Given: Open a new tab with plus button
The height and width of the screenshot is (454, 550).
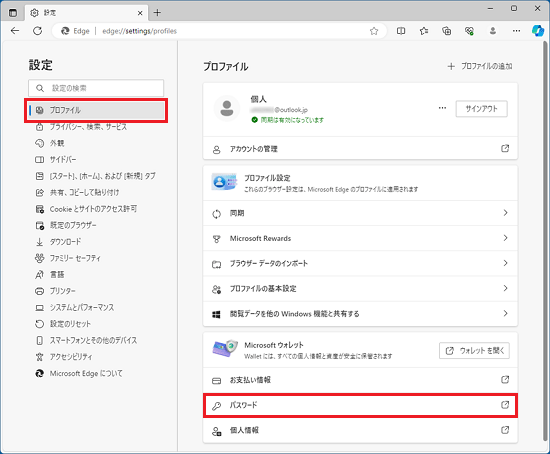Looking at the screenshot, I should click(157, 13).
